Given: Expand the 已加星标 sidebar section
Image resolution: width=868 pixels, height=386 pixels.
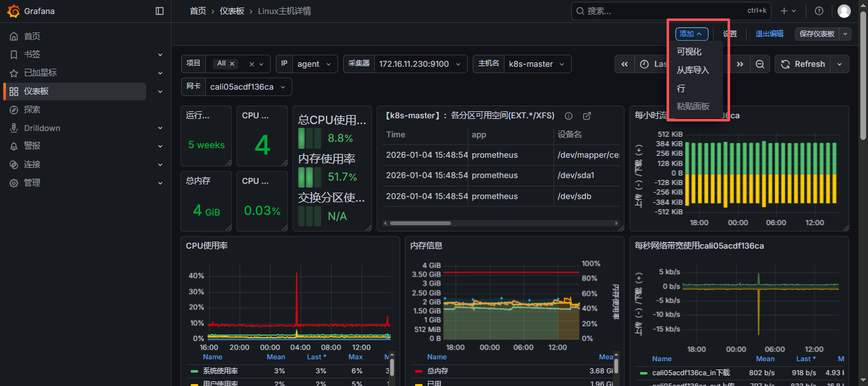Looking at the screenshot, I should (160, 72).
